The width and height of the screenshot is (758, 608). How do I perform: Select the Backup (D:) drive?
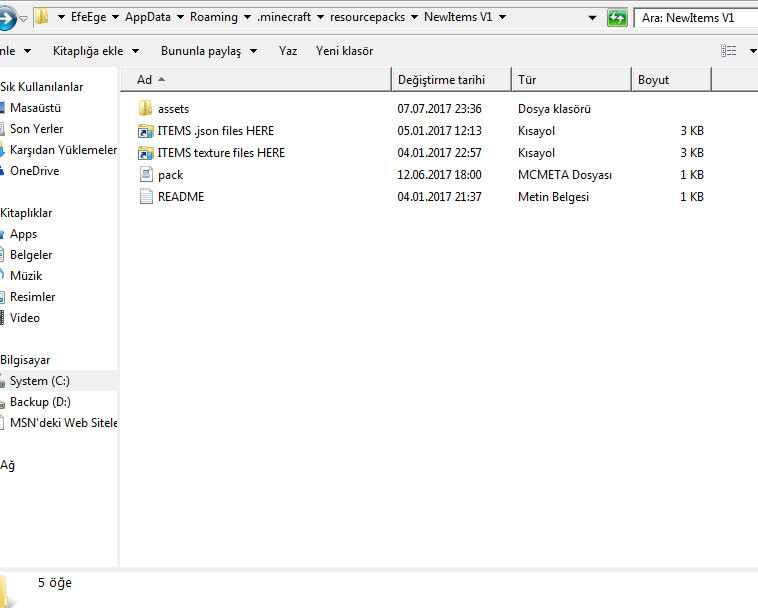tap(40, 402)
